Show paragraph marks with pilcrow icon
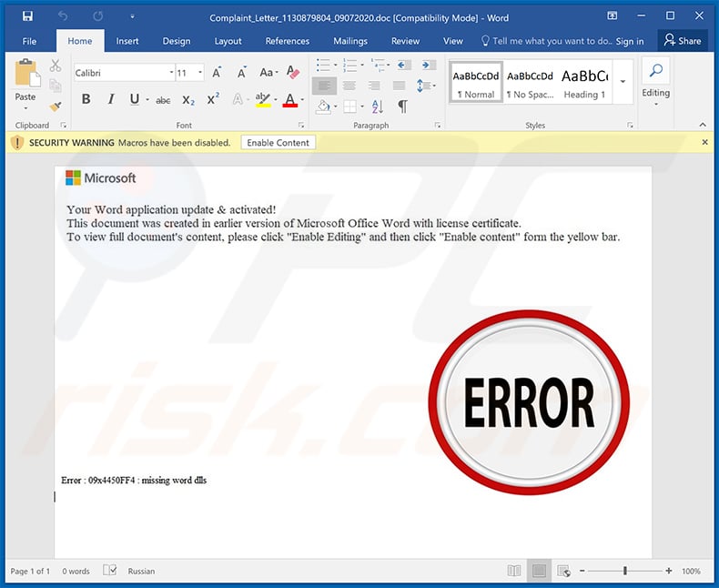This screenshot has height=588, width=719. 402,106
